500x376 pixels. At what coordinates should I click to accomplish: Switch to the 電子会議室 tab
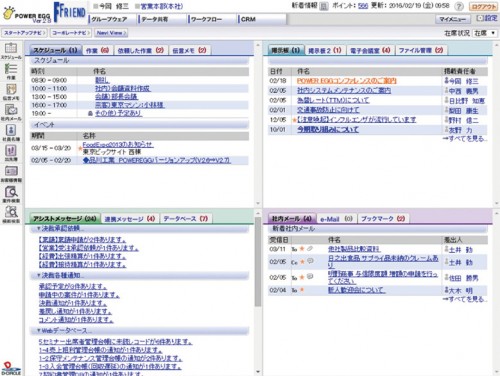370,50
